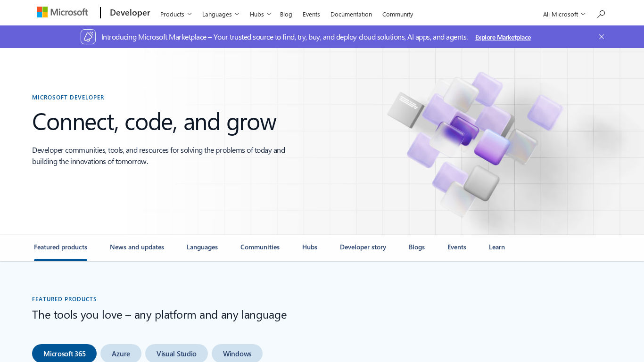The width and height of the screenshot is (644, 362).
Task: Expand the Products dropdown menu
Action: [x=176, y=14]
